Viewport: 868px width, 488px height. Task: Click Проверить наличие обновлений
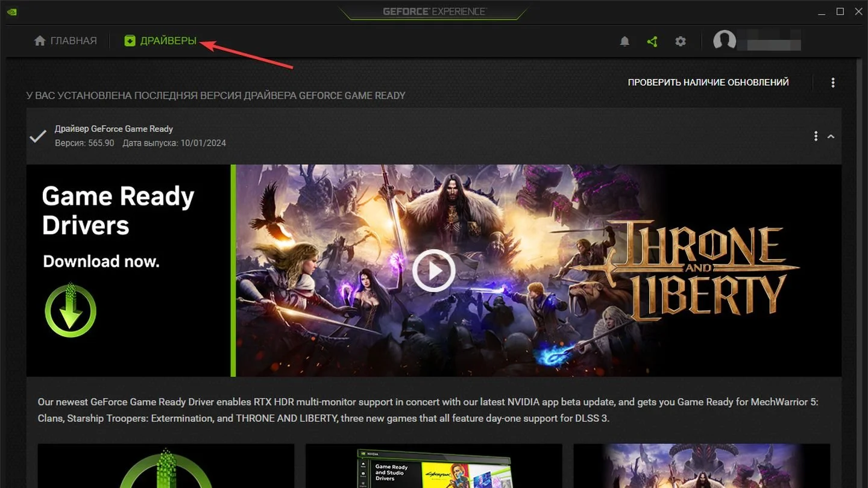pyautogui.click(x=708, y=82)
